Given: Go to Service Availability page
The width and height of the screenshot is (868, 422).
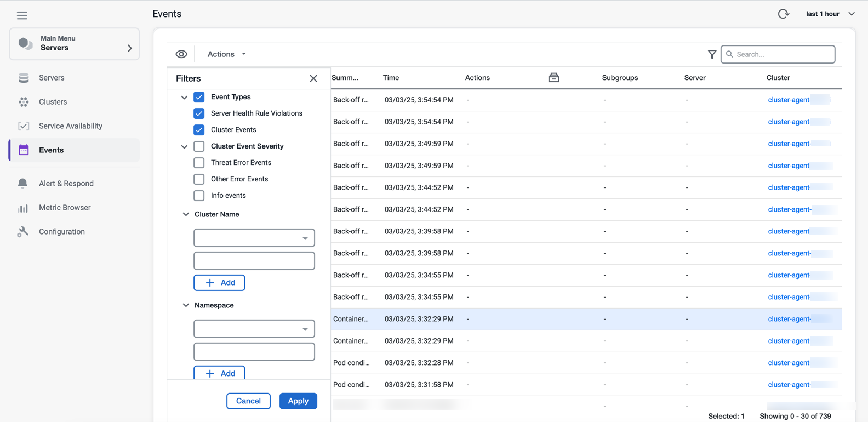Looking at the screenshot, I should [75, 126].
